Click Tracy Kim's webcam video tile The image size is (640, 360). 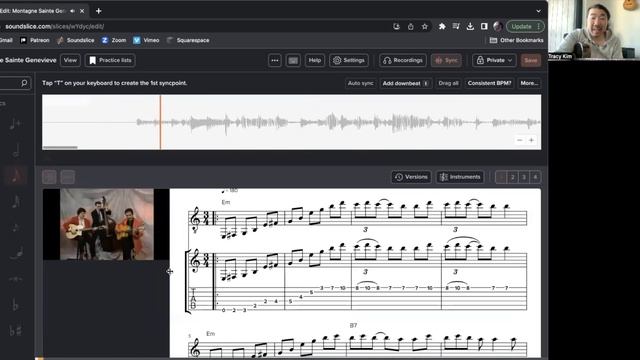coord(594,30)
